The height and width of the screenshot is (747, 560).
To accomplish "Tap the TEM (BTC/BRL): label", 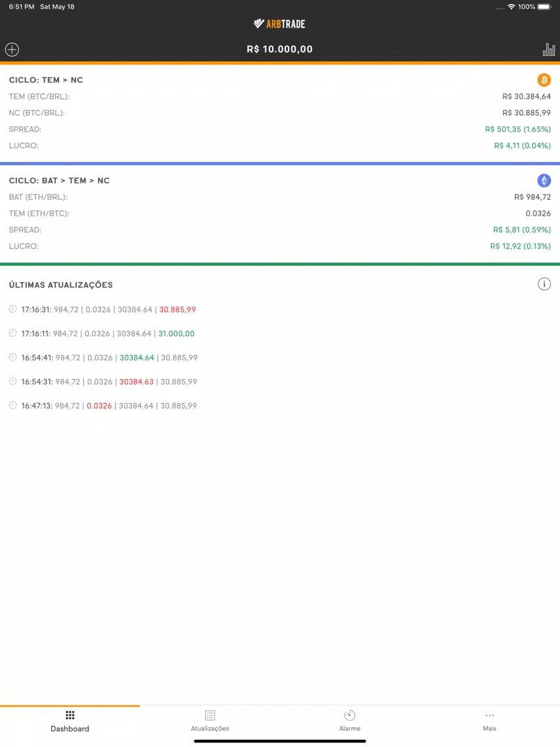I will click(39, 96).
